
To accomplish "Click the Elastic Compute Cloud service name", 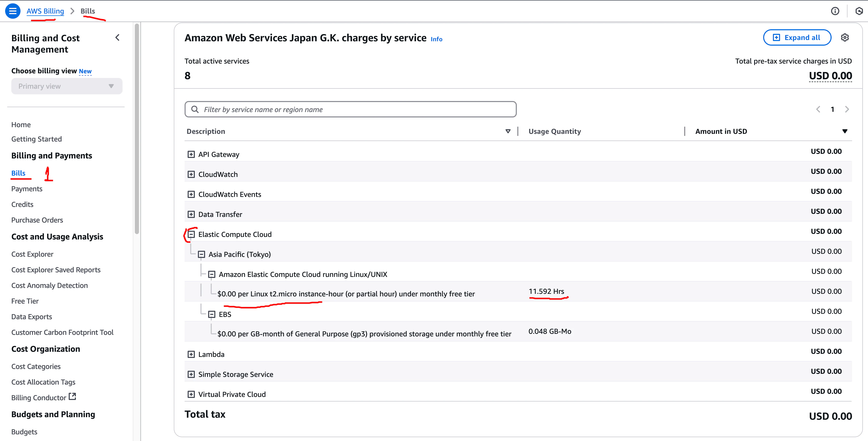I will (235, 235).
